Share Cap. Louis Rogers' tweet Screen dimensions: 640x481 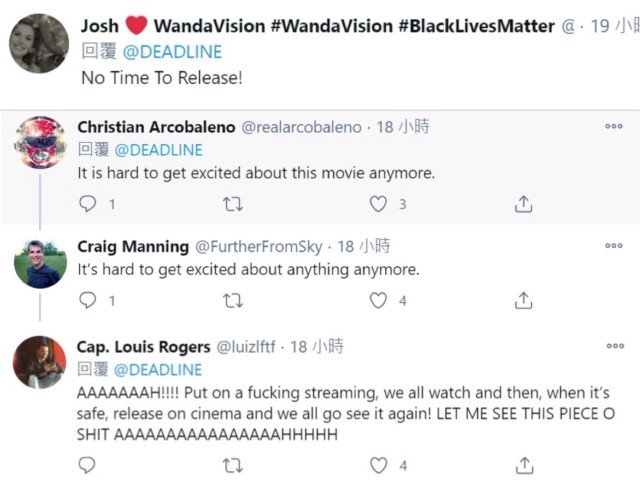click(522, 465)
